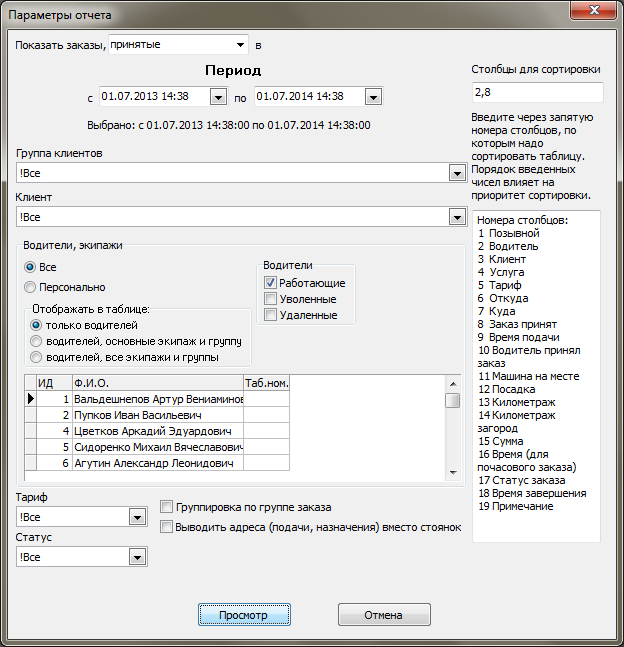Viewport: 624px width, 647px height.
Task: Choose 'водителей, все экипажи и группы' option
Action: click(38, 357)
